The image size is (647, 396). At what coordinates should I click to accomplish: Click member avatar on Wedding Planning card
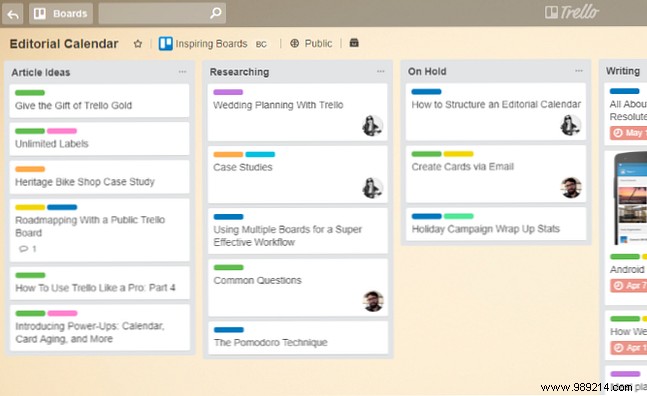pyautogui.click(x=372, y=125)
